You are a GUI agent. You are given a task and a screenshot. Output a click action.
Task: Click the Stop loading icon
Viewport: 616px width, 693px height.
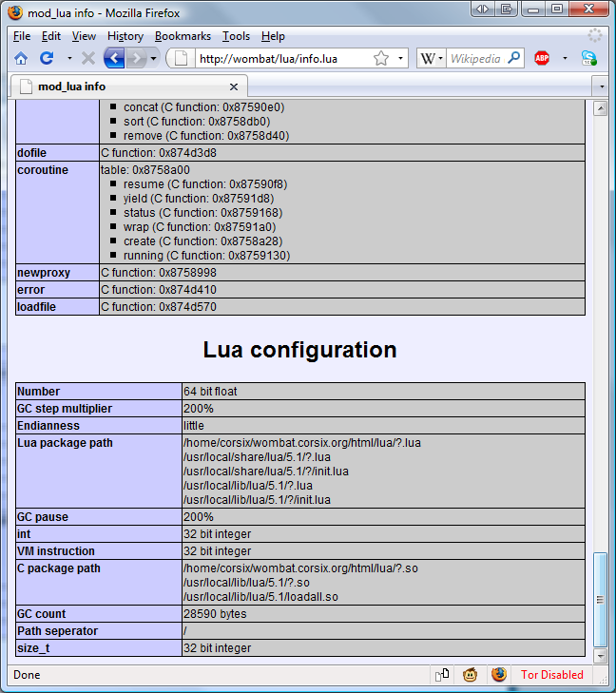[88, 58]
